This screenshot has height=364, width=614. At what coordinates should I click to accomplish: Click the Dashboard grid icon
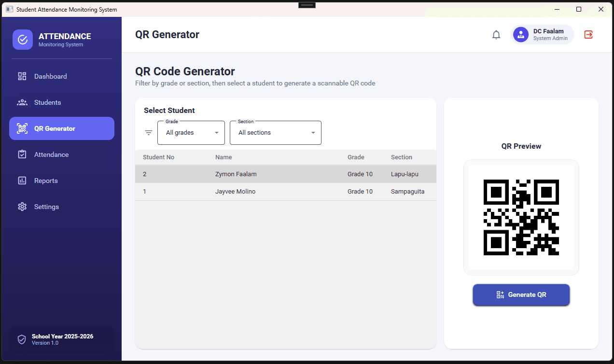22,76
